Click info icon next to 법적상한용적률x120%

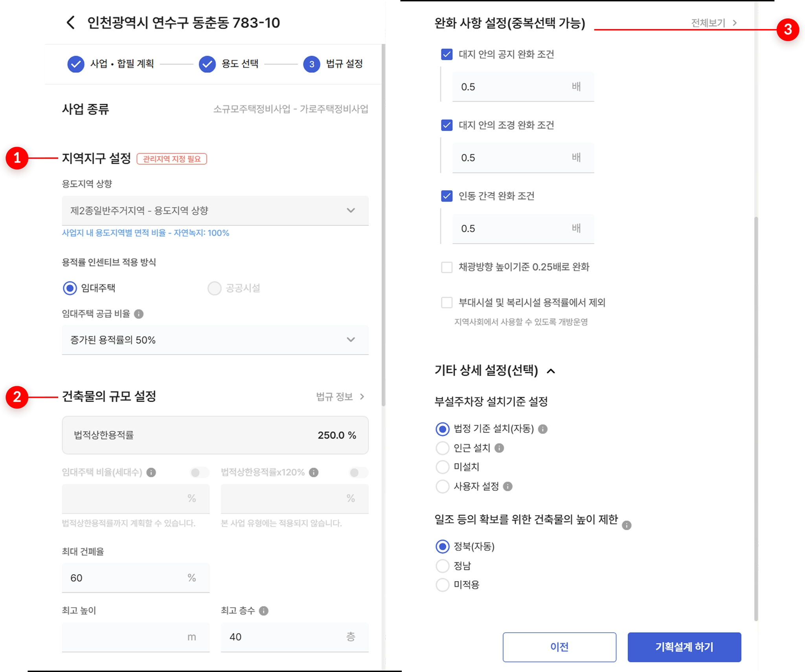[x=314, y=472]
